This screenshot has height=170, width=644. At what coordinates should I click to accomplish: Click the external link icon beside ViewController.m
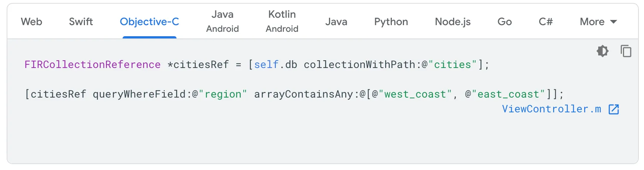pyautogui.click(x=614, y=109)
